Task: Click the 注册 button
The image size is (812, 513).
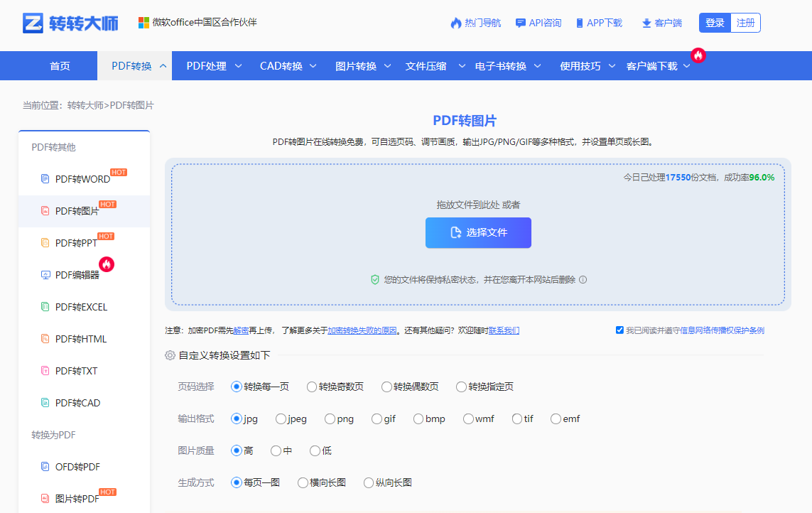Action: [746, 23]
